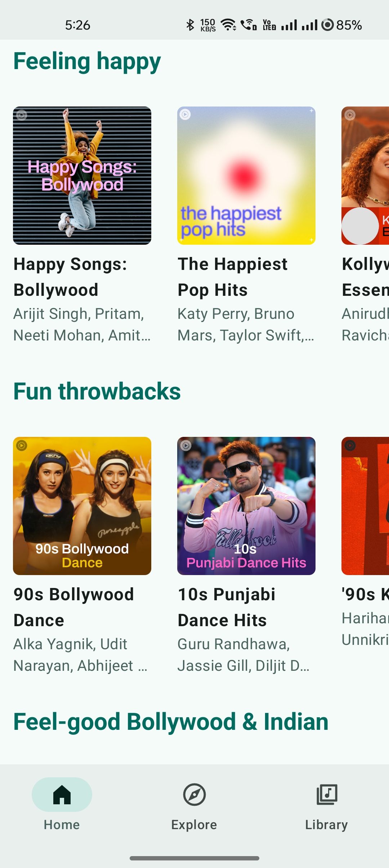389x868 pixels.
Task: Open 10s Punjabi Dance Hits cover art
Action: pos(246,506)
